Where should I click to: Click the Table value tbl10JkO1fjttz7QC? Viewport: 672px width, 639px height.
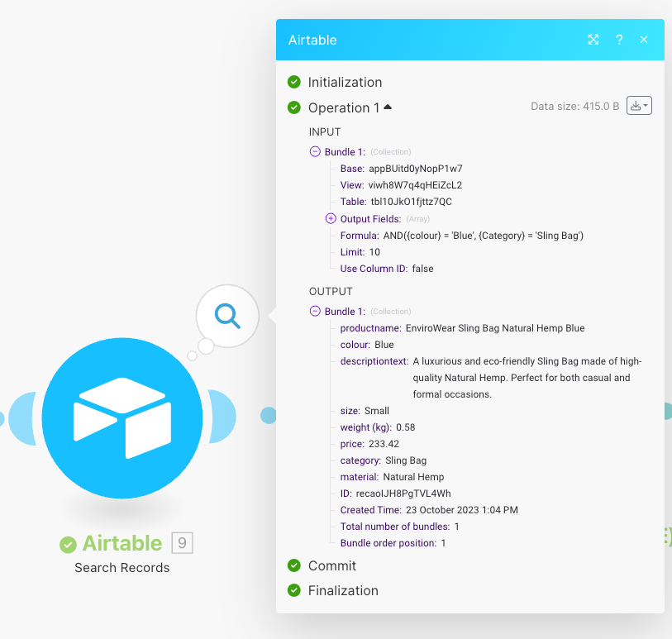click(x=412, y=202)
